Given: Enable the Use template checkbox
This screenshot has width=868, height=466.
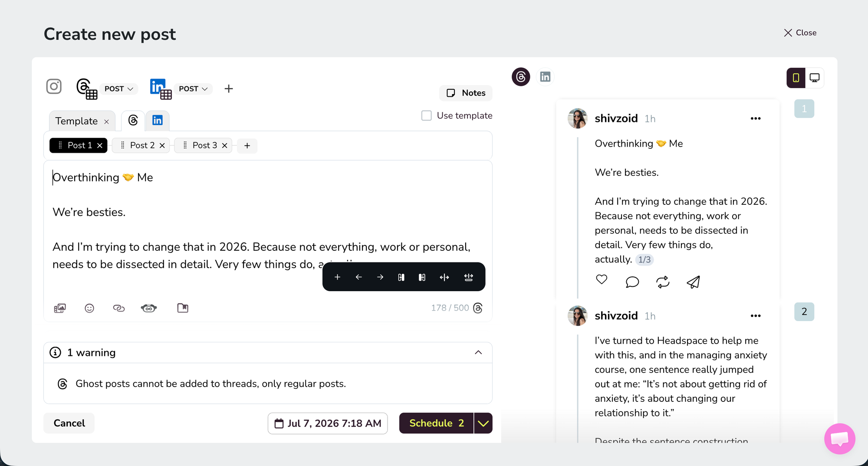Looking at the screenshot, I should tap(427, 115).
